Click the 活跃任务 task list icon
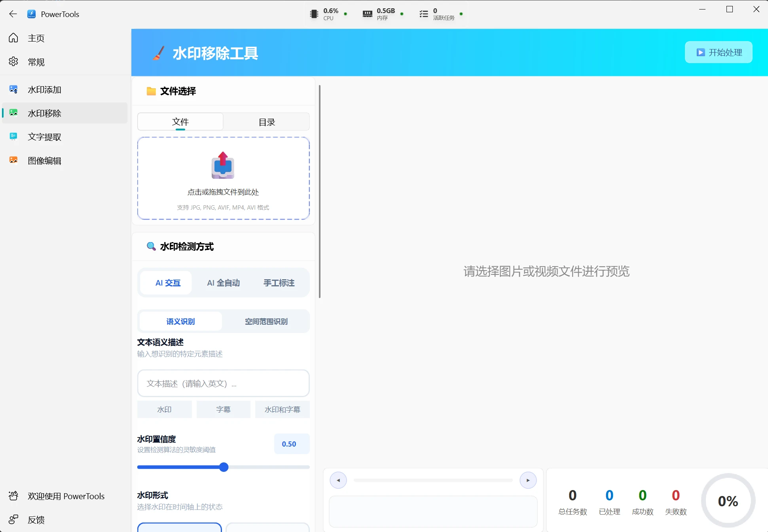The width and height of the screenshot is (768, 532). tap(423, 14)
